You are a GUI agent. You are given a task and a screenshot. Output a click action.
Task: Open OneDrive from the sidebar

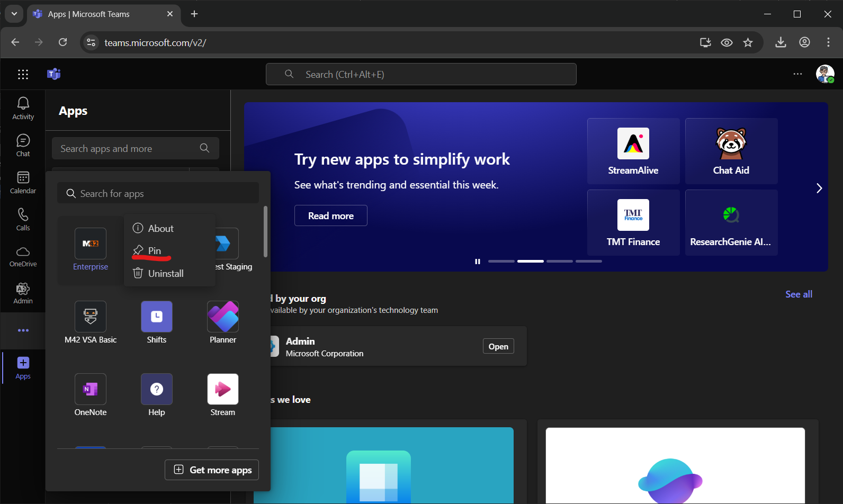click(x=23, y=257)
